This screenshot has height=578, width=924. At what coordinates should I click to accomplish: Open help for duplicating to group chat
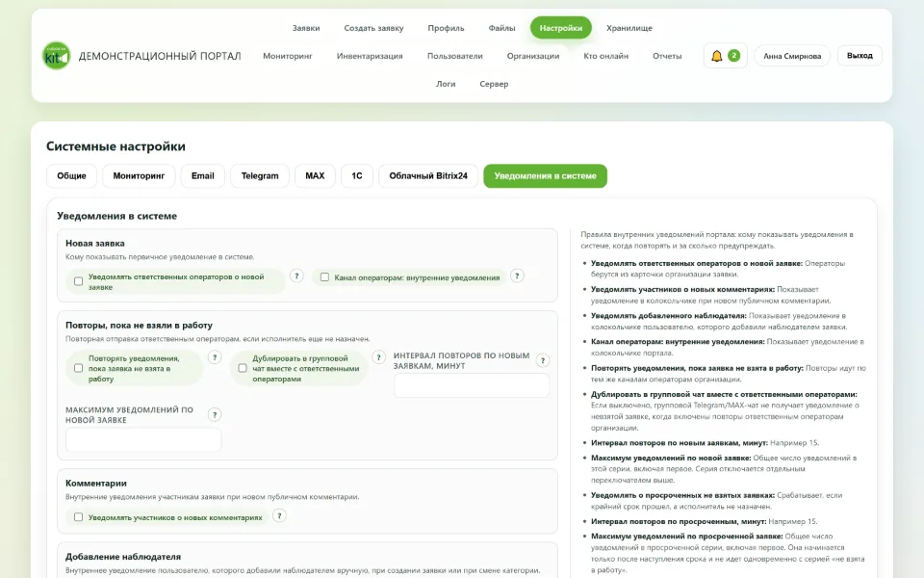pyautogui.click(x=379, y=357)
